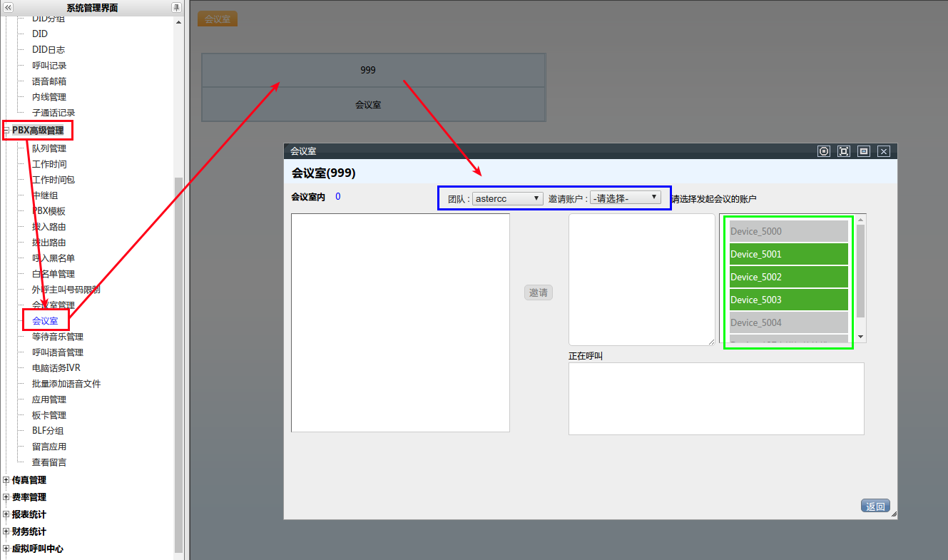Screen dimensions: 948x560
Task: Open 队列管理 in the sidebar menu
Action: [49, 148]
